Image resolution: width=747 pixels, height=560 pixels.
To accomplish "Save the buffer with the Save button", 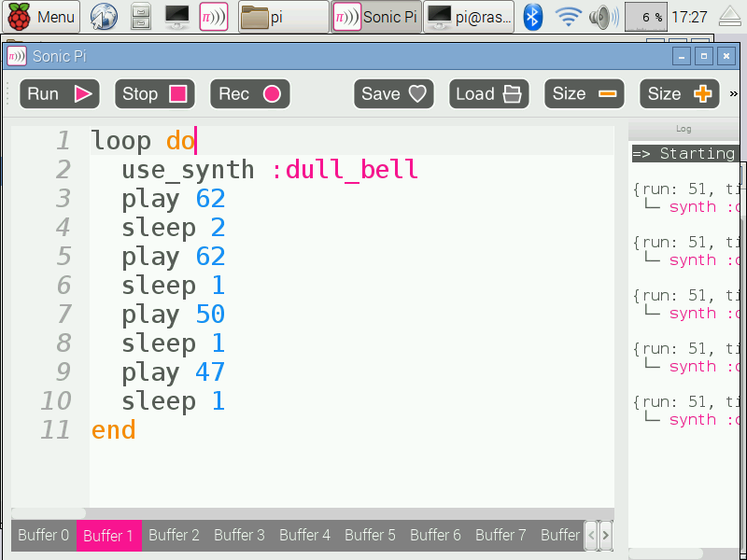I will coord(393,94).
